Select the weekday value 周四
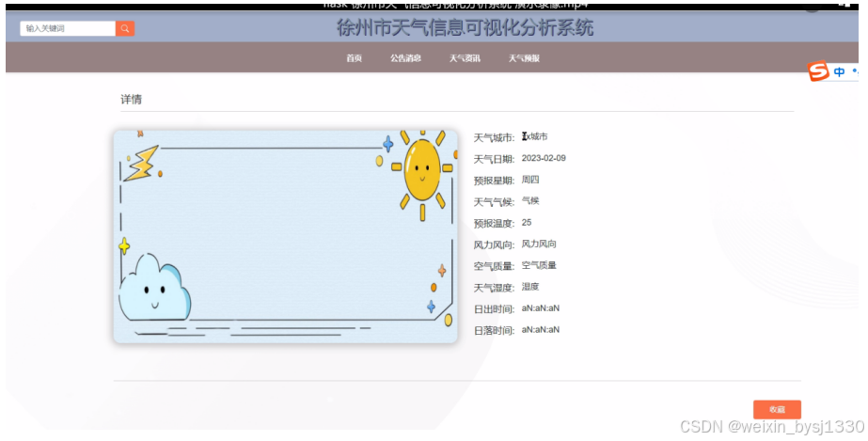This screenshot has height=441, width=868. coord(530,180)
